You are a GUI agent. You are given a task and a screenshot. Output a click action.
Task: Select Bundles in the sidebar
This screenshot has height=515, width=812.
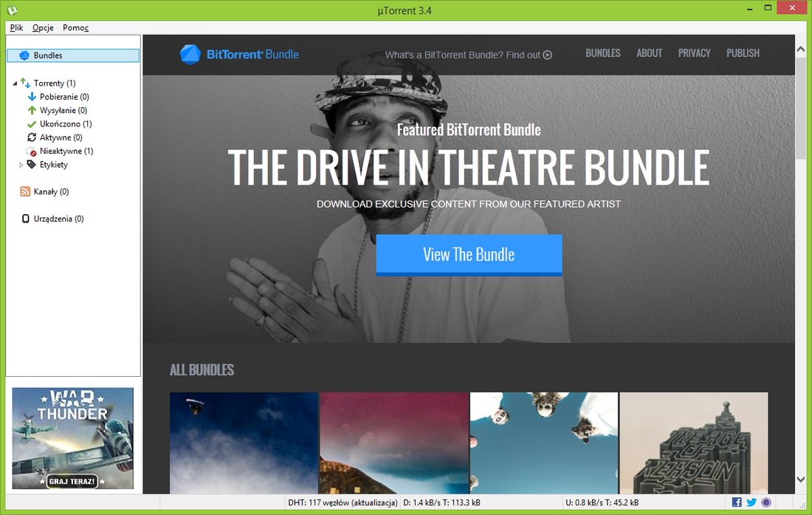73,55
